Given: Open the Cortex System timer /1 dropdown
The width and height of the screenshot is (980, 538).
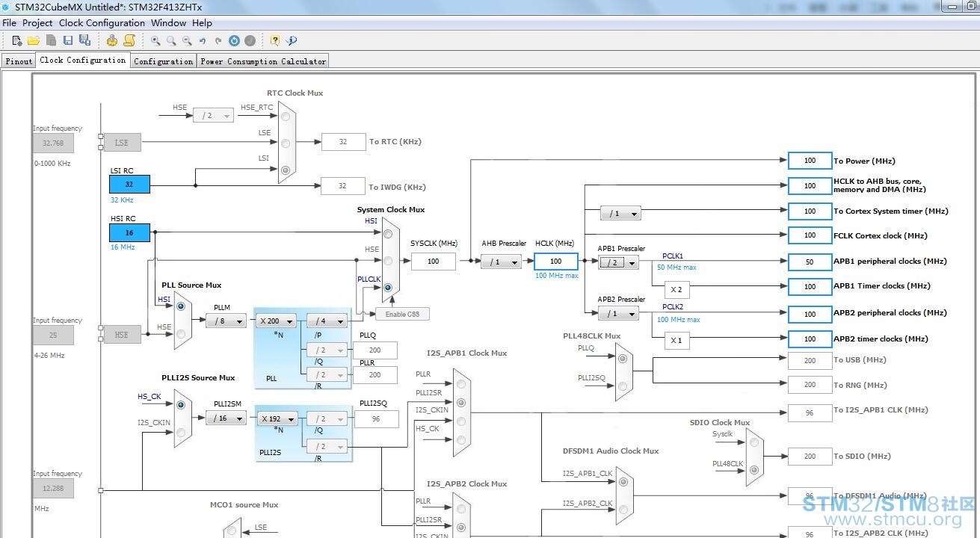Looking at the screenshot, I should pyautogui.click(x=620, y=214).
